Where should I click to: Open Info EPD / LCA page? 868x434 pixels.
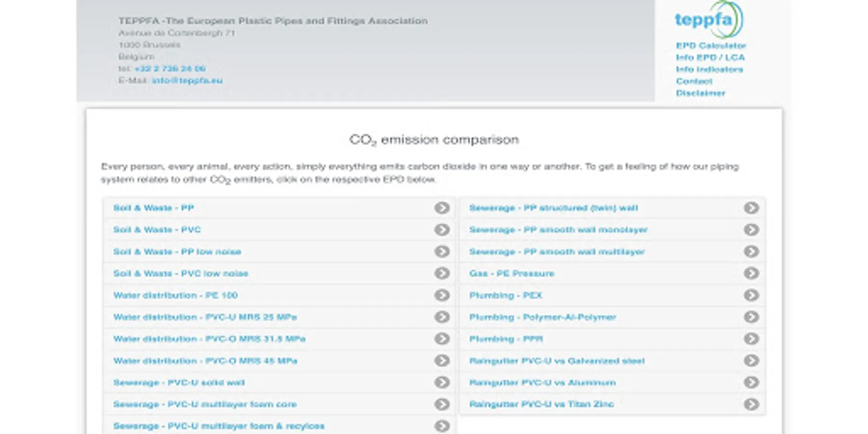[x=710, y=57]
